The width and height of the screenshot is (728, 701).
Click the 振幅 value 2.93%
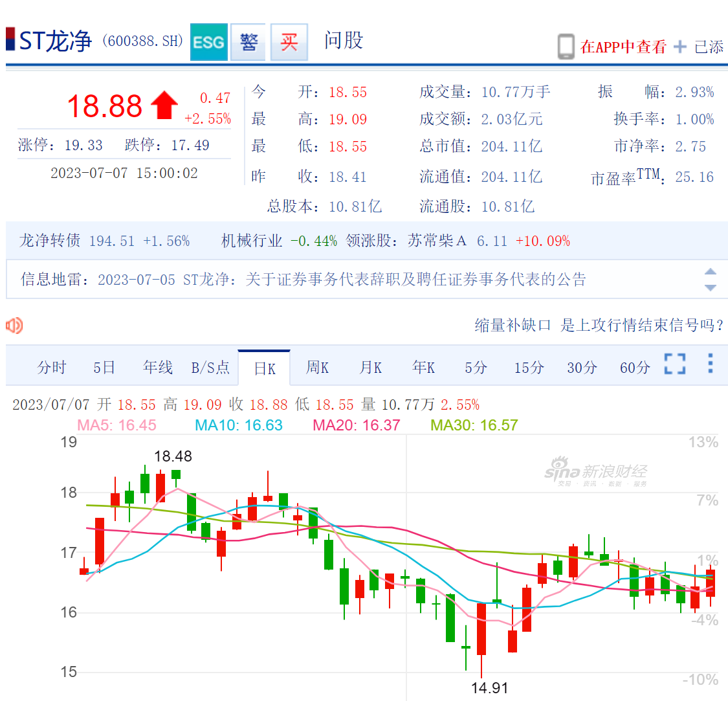coord(694,92)
